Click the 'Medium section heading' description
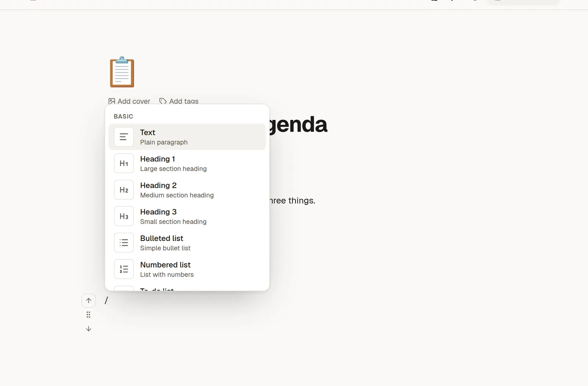The height and width of the screenshot is (386, 588). click(x=177, y=195)
